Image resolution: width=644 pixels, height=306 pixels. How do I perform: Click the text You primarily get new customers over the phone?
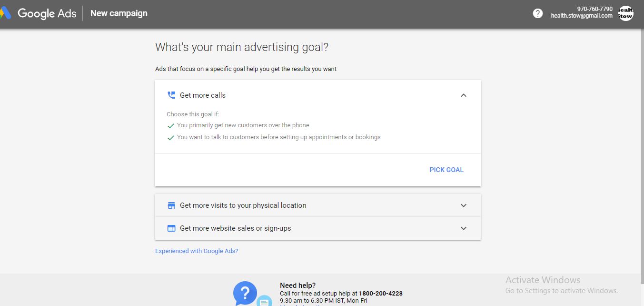click(x=243, y=125)
